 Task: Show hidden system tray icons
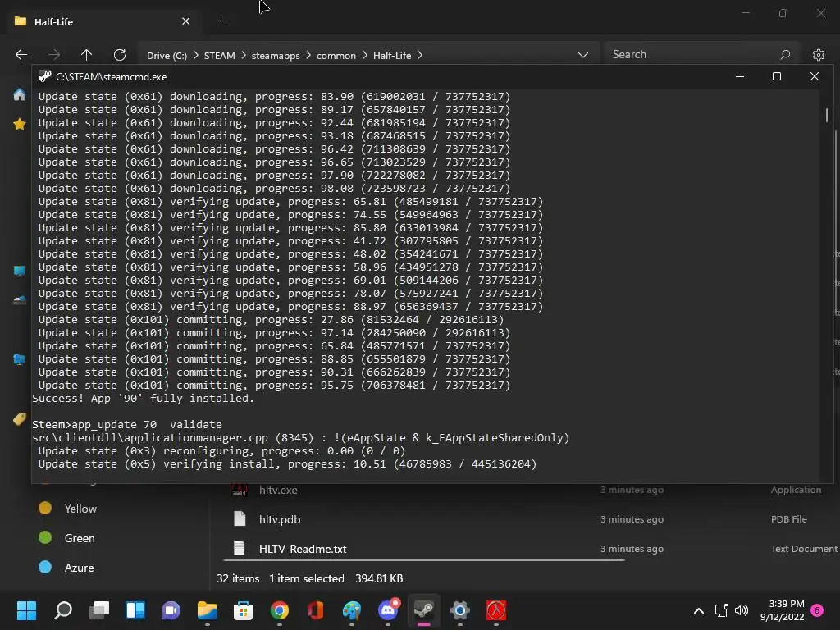[x=699, y=610]
